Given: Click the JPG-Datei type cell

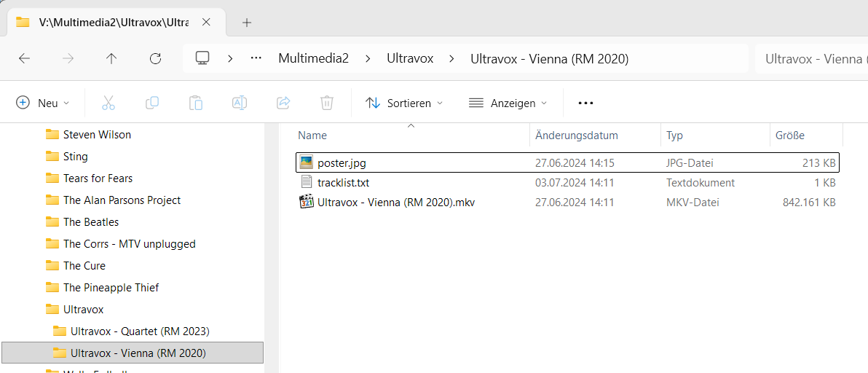Looking at the screenshot, I should [x=690, y=163].
